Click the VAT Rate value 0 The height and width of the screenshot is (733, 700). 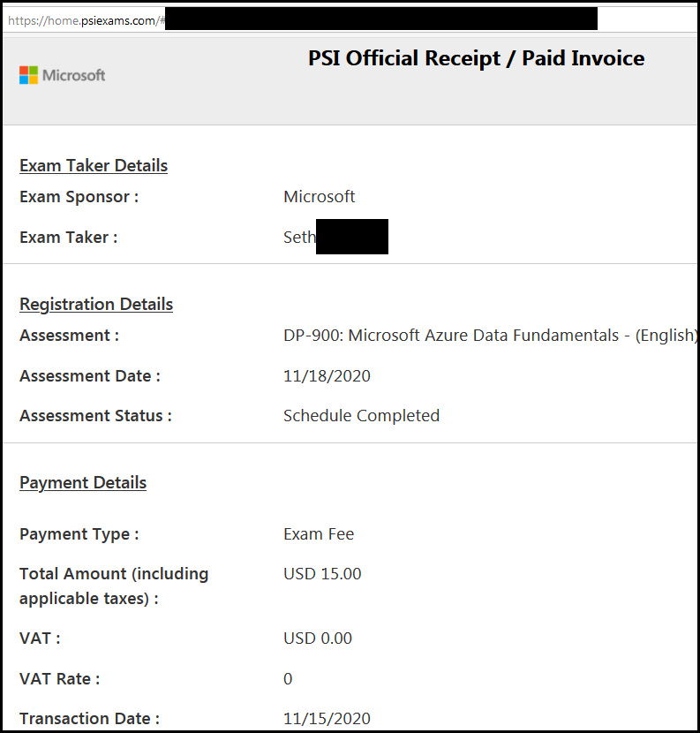pyautogui.click(x=288, y=679)
